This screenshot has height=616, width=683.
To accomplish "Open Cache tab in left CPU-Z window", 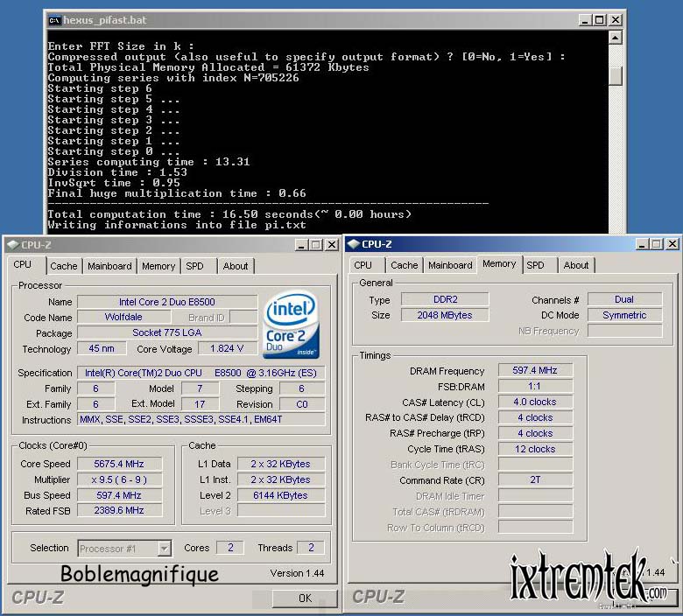I will pyautogui.click(x=64, y=266).
